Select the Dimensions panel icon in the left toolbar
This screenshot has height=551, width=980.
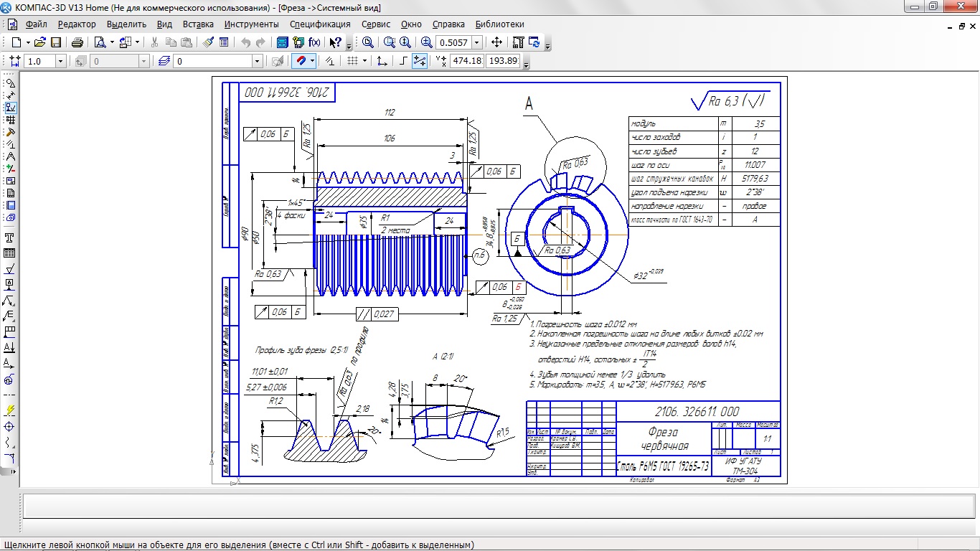point(10,95)
